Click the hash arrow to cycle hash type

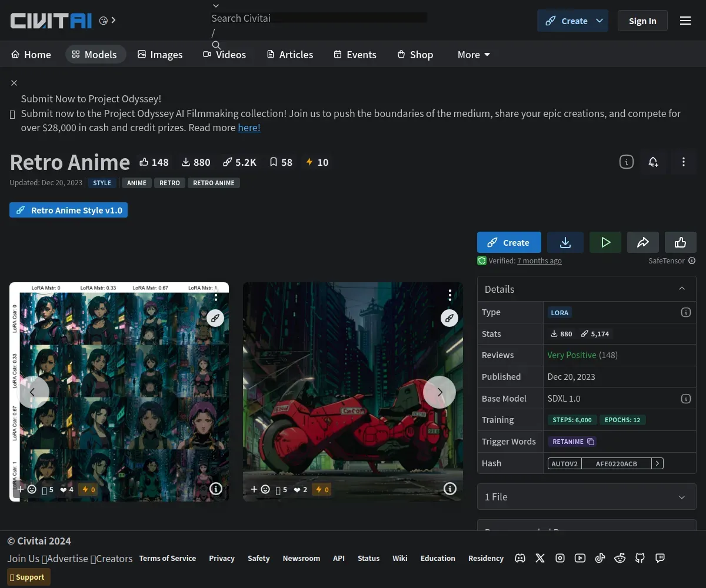point(658,463)
